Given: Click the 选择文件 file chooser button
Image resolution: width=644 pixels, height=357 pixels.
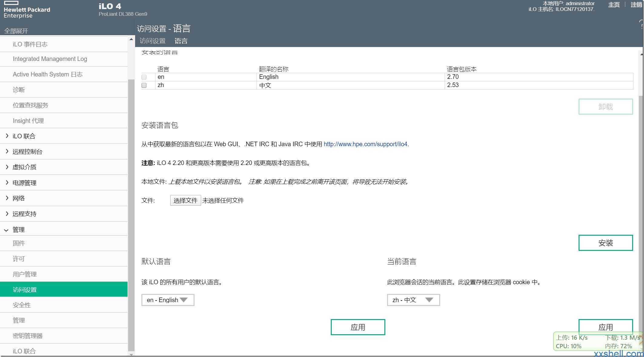Looking at the screenshot, I should [x=185, y=200].
